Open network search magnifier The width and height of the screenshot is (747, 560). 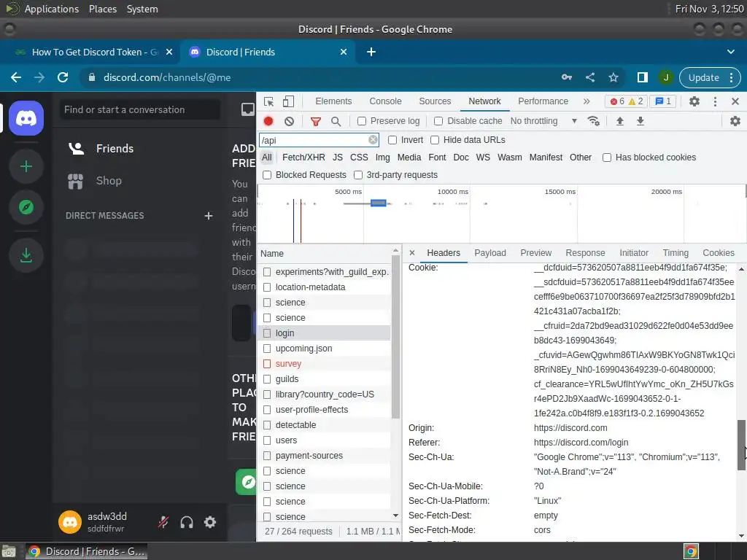336,122
